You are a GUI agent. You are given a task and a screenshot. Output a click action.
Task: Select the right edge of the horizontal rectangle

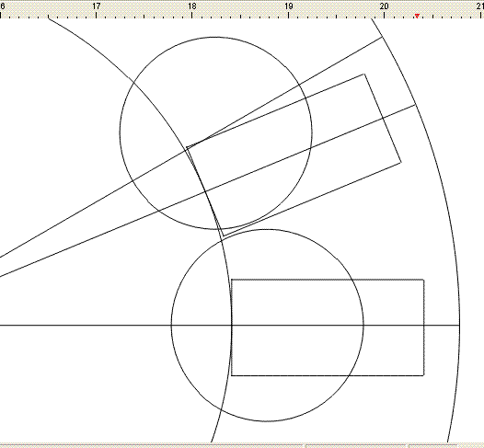423,327
